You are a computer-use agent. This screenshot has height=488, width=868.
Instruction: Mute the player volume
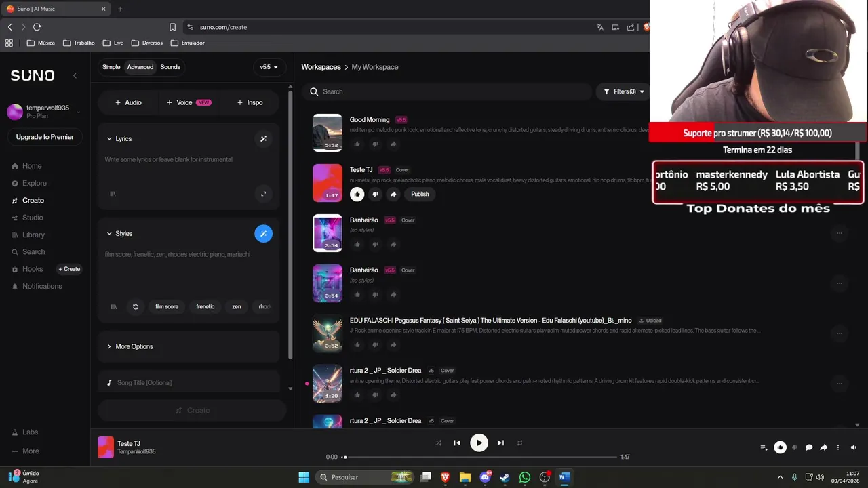[853, 447]
